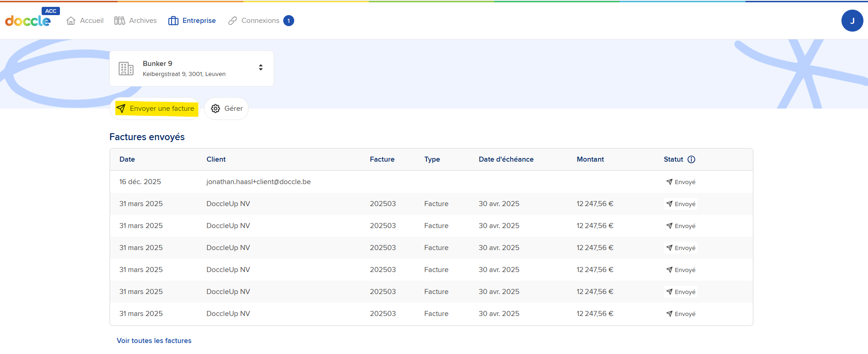Screen dimensions: 868x354
Task: Click the Montant column header
Action: (590, 159)
